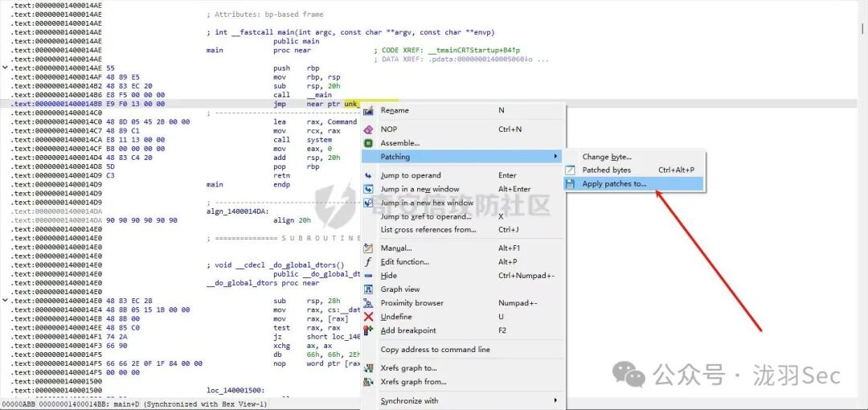The width and height of the screenshot is (868, 410).
Task: Click "__do_global_dtors proc near" line
Action: 263,283
